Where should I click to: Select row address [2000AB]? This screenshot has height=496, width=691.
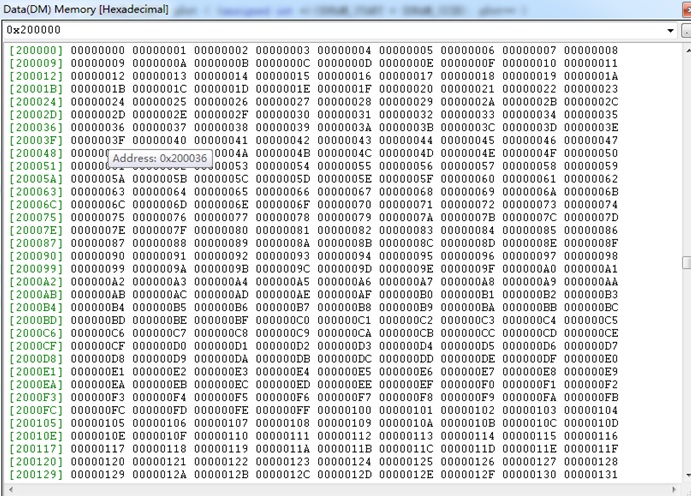click(x=36, y=294)
